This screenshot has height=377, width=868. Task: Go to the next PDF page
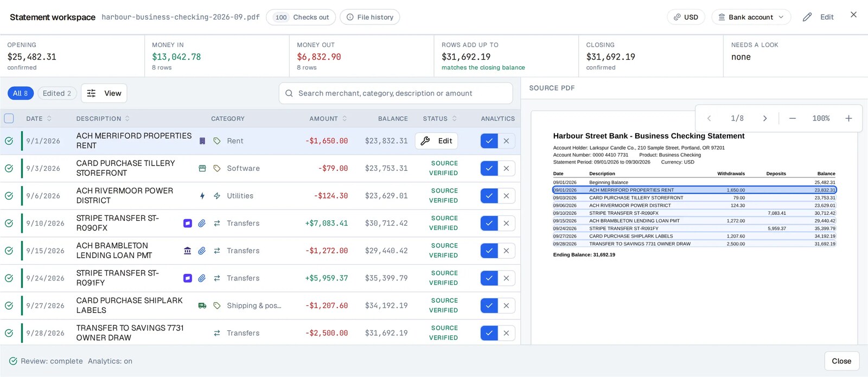click(x=765, y=118)
